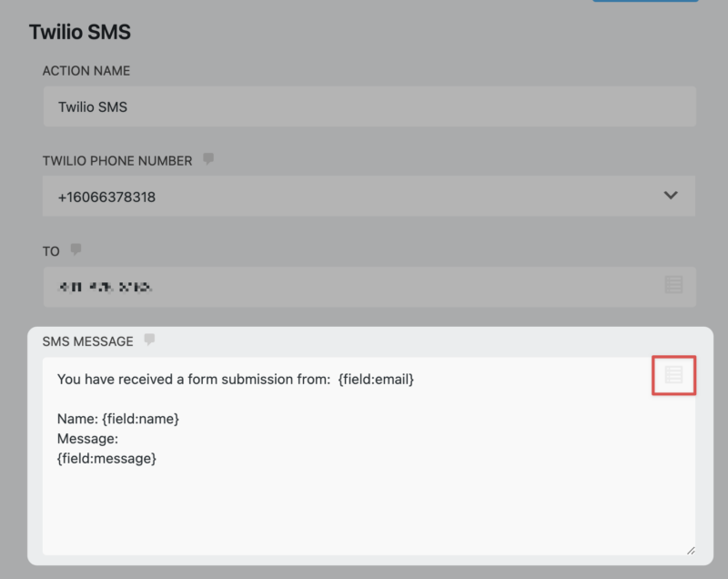Select the {field:email} merge tag text
The height and width of the screenshot is (579, 728).
point(377,379)
